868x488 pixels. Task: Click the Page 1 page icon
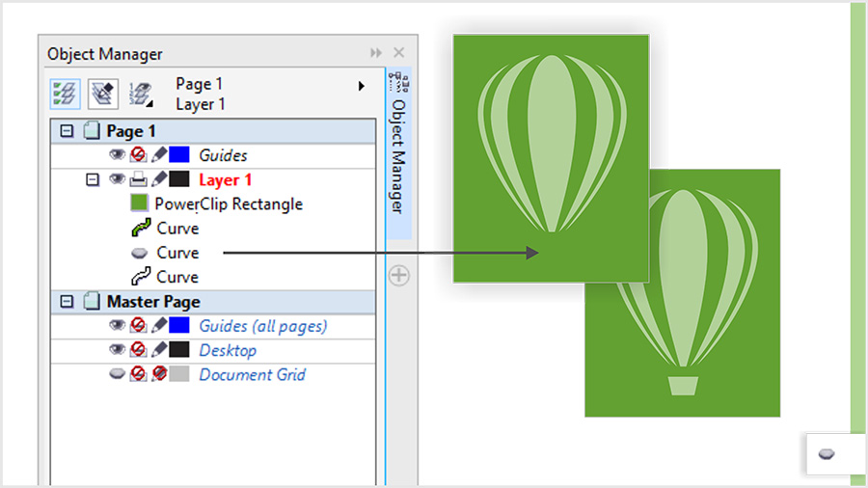coord(92,131)
